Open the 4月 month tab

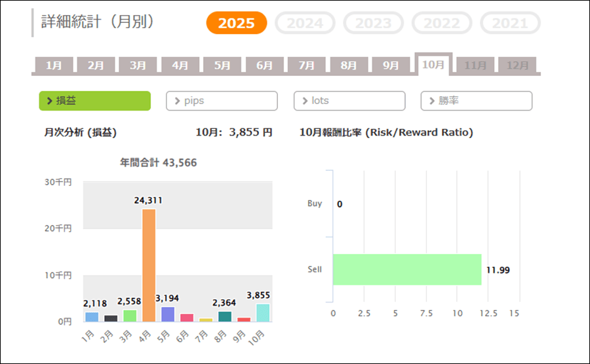pyautogui.click(x=180, y=65)
